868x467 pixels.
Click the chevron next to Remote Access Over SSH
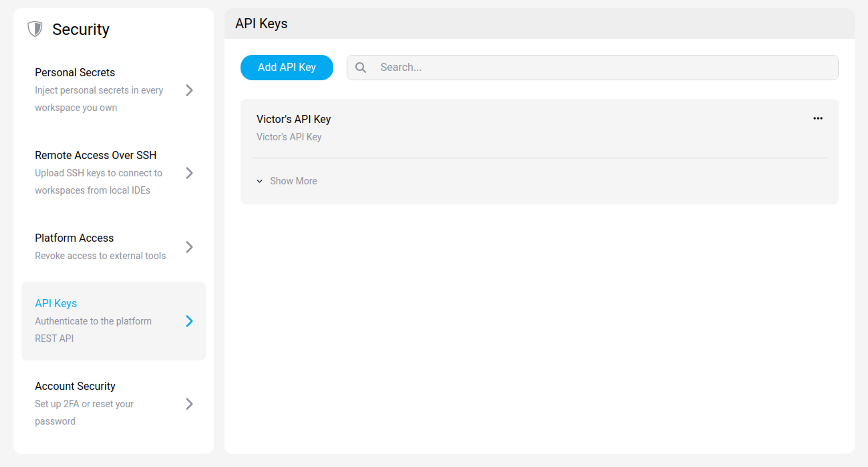(x=190, y=173)
